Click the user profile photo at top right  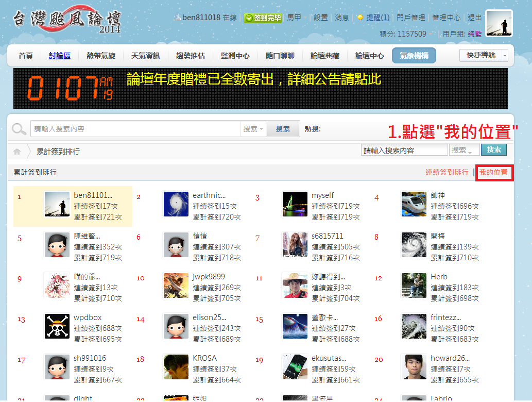tap(499, 23)
